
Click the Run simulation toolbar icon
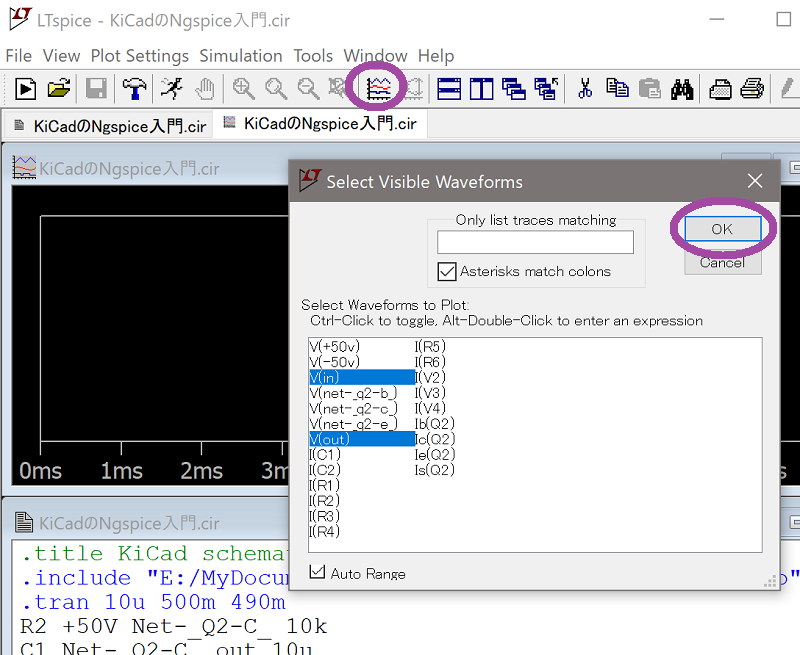(x=25, y=89)
